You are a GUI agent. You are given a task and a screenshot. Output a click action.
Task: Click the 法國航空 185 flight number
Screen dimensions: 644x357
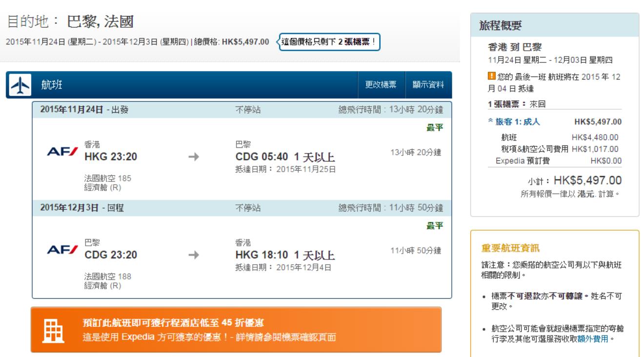tap(108, 178)
